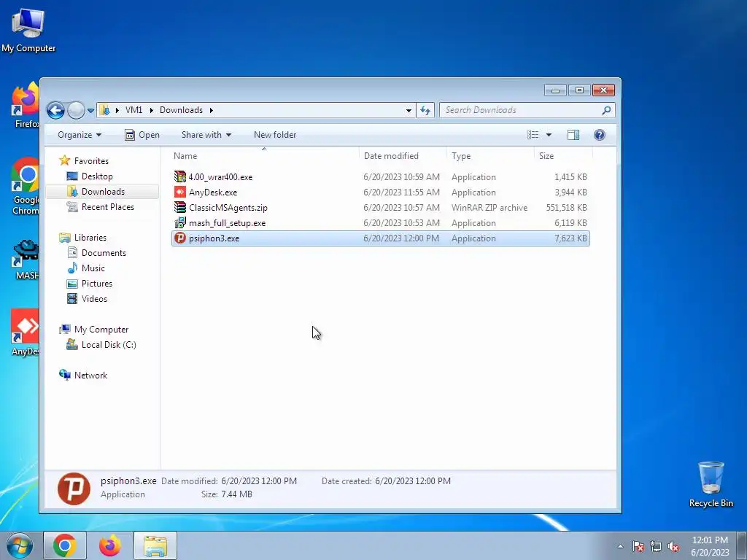Open the Windows Start menu

(x=20, y=545)
